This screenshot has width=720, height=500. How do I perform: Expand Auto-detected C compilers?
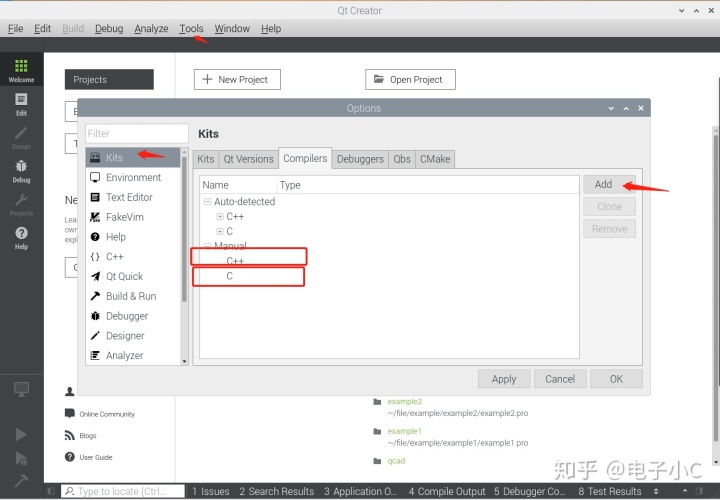point(220,231)
